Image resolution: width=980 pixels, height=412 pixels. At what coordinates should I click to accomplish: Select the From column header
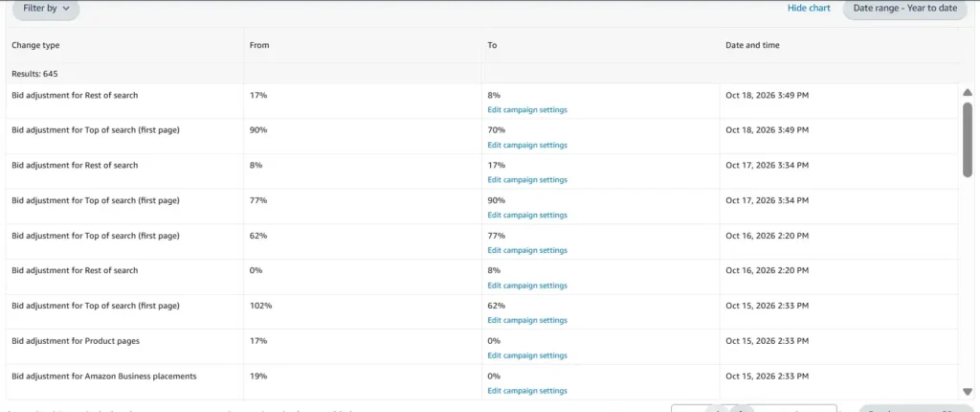[x=259, y=45]
